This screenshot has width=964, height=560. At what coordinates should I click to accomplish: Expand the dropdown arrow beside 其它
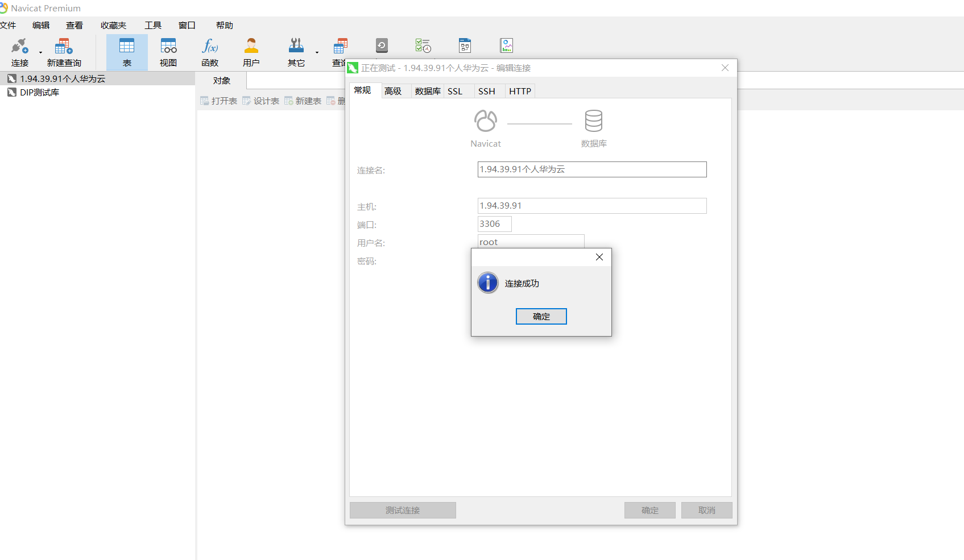(317, 53)
